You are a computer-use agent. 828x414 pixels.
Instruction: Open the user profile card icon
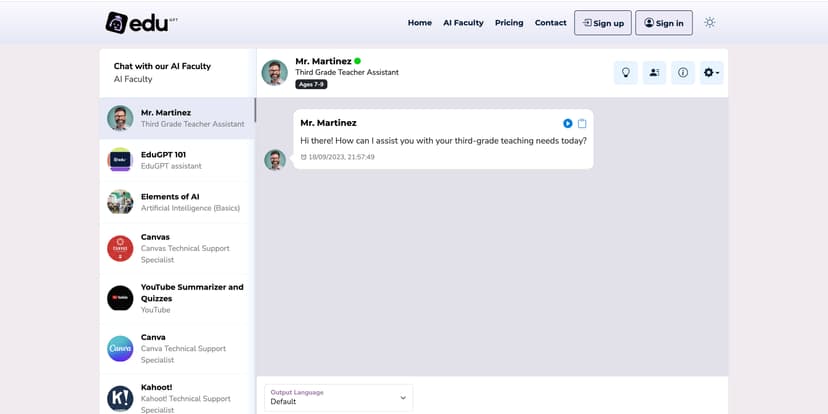(x=654, y=73)
